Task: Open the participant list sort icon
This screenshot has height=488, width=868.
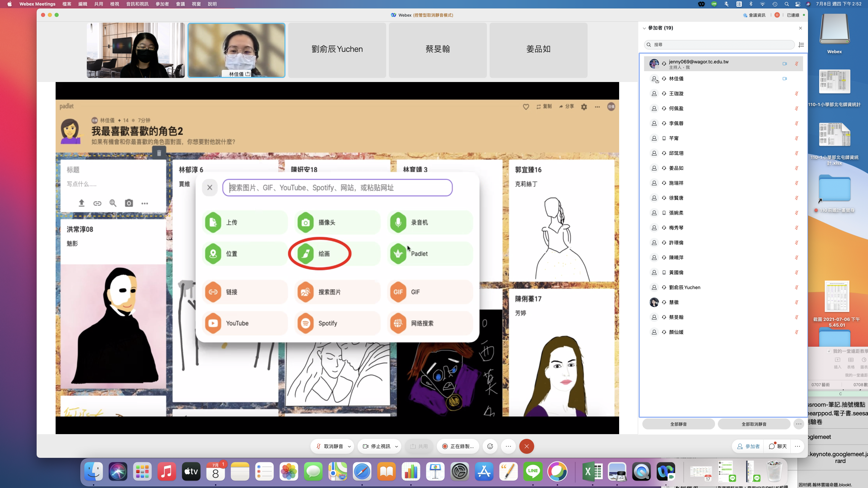Action: [801, 45]
